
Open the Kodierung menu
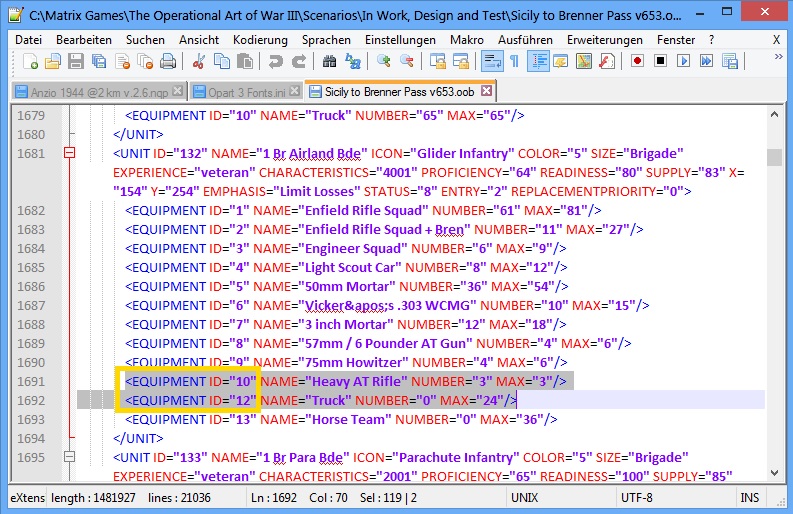click(259, 39)
